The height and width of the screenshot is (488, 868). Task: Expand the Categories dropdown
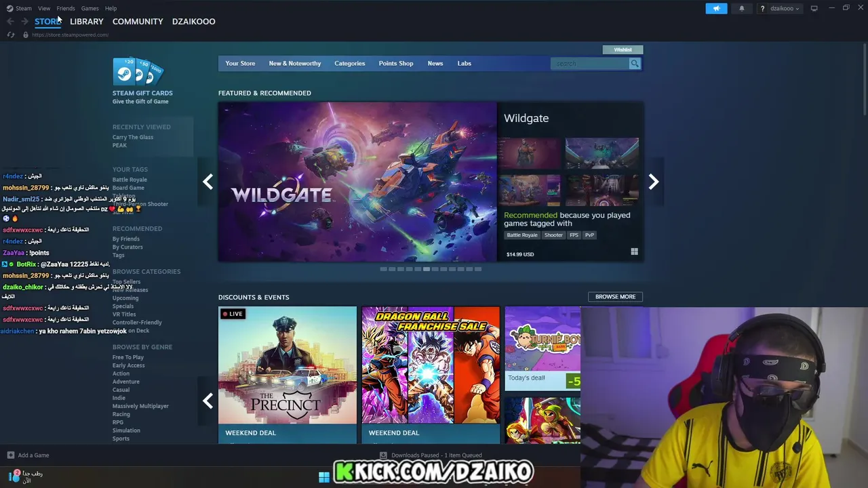coord(350,63)
